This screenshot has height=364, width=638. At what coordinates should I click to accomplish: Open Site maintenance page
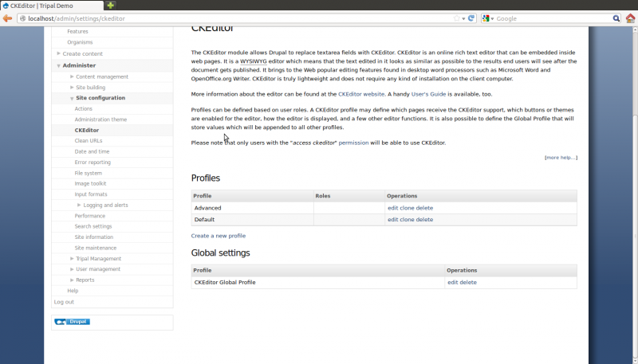(x=95, y=248)
